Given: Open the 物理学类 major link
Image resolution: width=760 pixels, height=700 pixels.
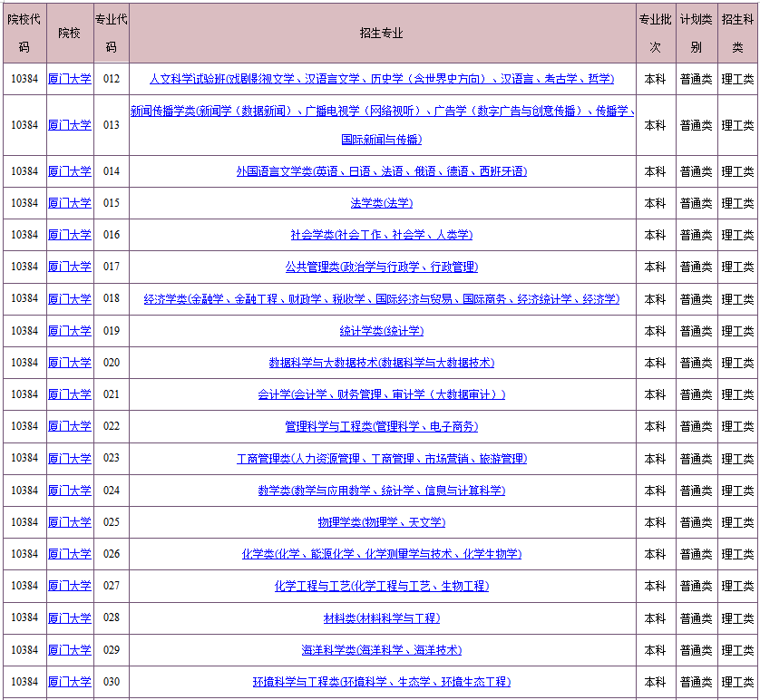Looking at the screenshot, I should coord(382,522).
